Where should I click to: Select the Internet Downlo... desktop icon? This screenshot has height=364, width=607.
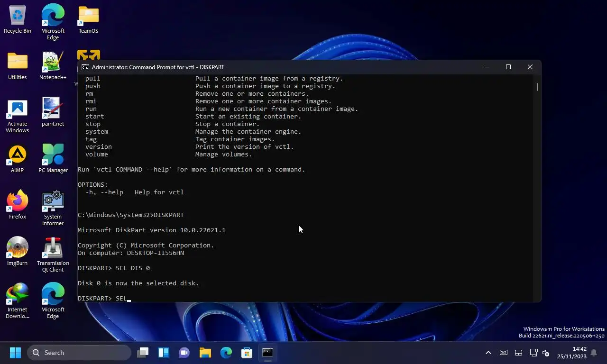coord(18,301)
